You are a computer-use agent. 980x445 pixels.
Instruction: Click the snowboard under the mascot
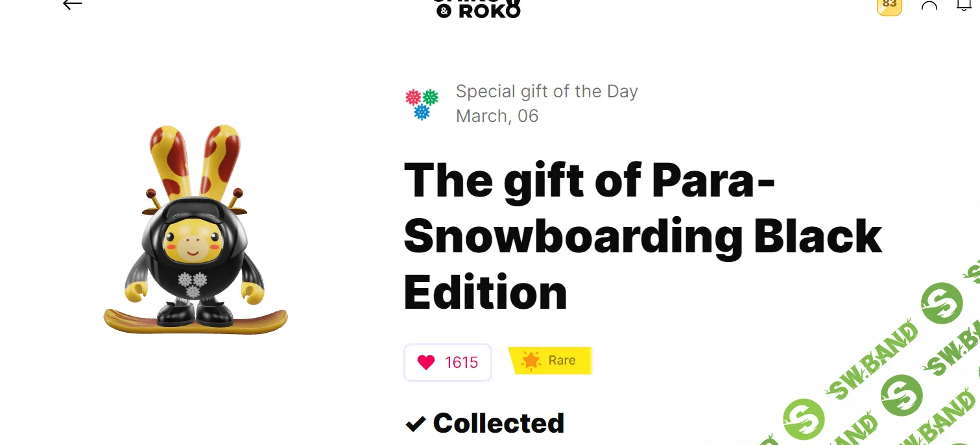click(x=195, y=322)
